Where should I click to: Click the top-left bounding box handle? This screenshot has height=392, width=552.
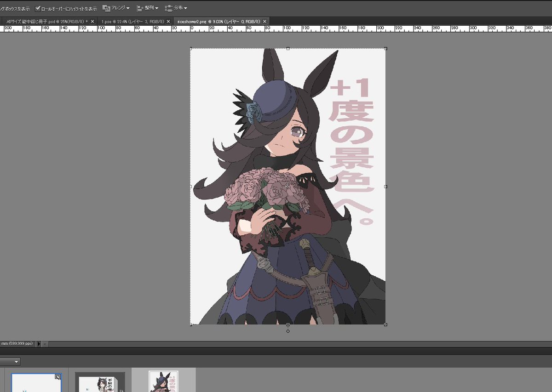[190, 48]
